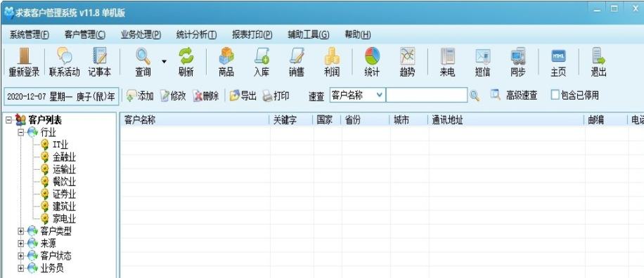Image resolution: width=644 pixels, height=278 pixels.
Task: Open 商品 boxes icon
Action: click(226, 56)
